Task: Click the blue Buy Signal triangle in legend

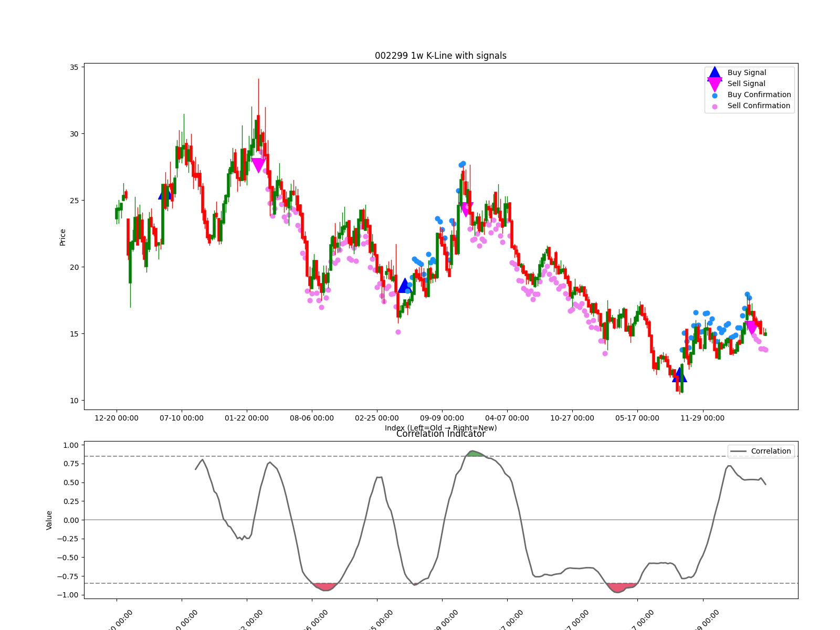Action: pyautogui.click(x=715, y=73)
